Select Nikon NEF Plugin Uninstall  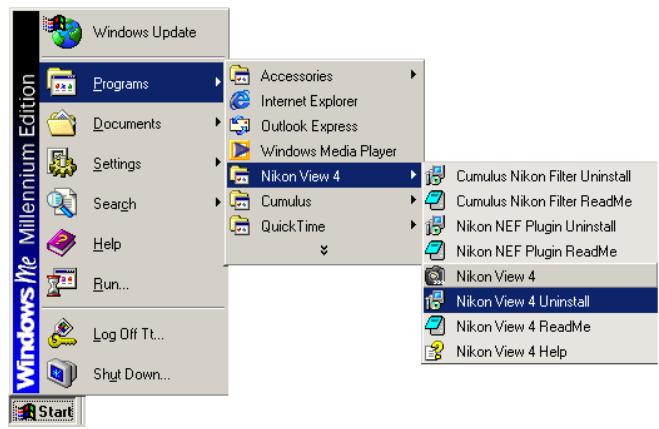click(x=540, y=226)
